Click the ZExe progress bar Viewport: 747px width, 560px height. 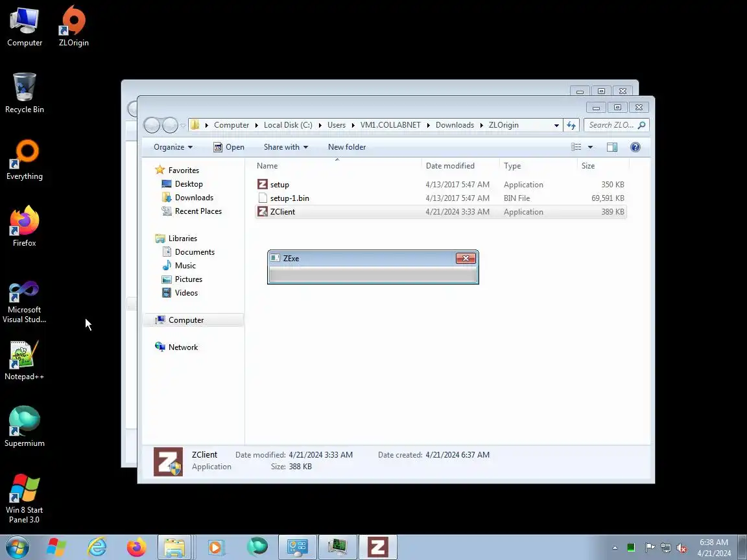tap(373, 274)
